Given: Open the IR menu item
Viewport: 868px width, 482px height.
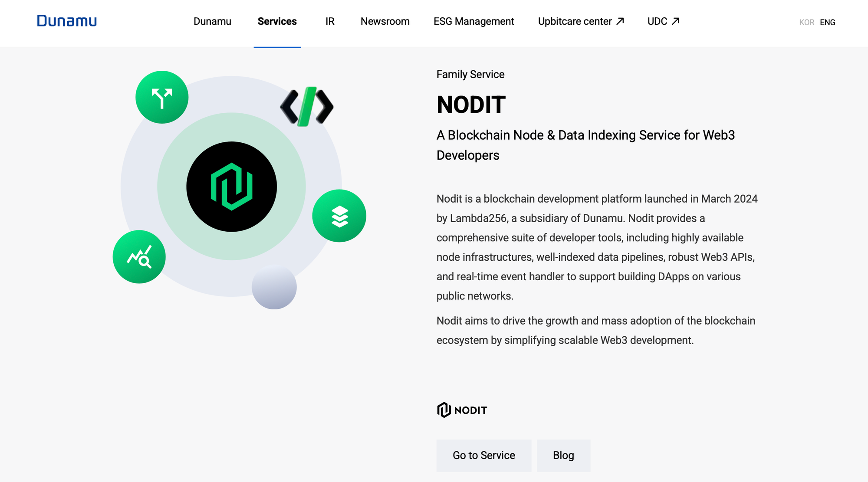Looking at the screenshot, I should (330, 21).
